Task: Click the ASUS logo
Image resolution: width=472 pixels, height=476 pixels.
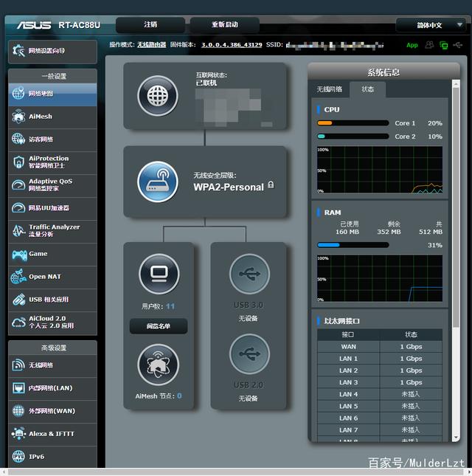Action: [x=34, y=25]
